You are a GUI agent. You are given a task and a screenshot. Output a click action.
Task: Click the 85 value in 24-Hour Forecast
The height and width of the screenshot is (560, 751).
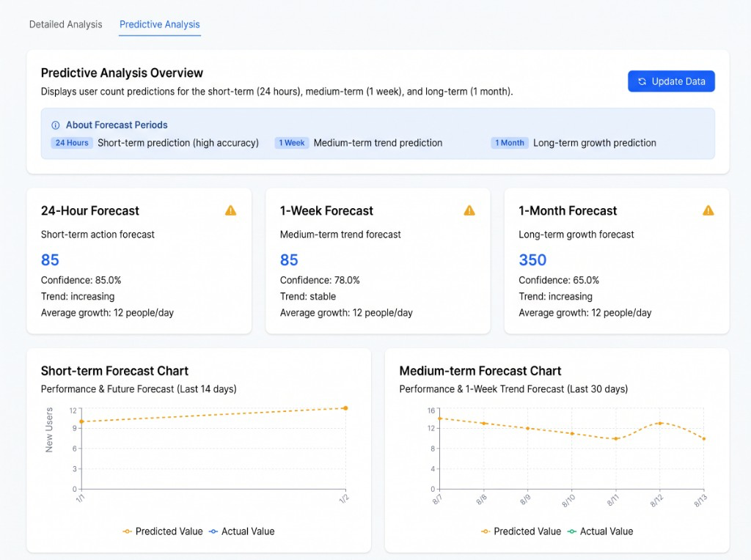[x=50, y=260]
